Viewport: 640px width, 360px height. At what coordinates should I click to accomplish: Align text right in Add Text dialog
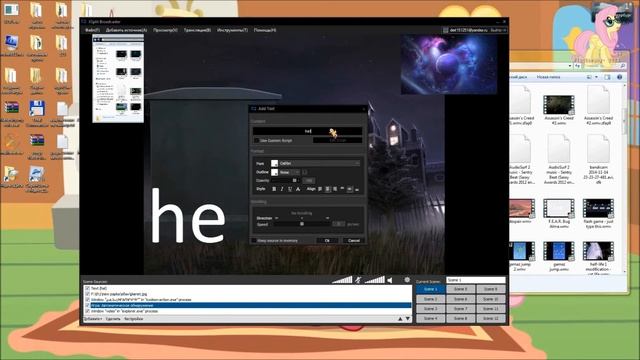point(335,189)
